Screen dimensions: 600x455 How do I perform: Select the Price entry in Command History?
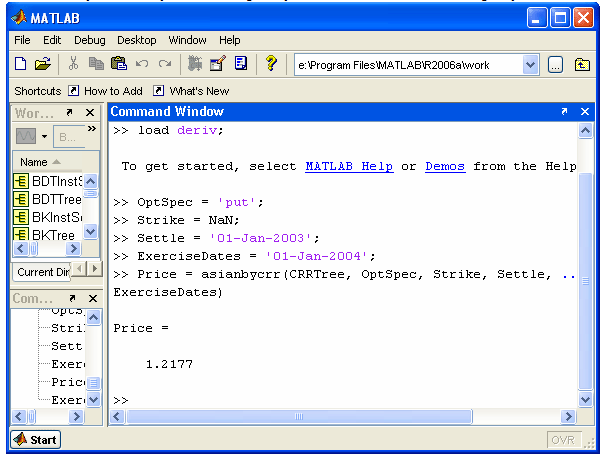(x=68, y=382)
